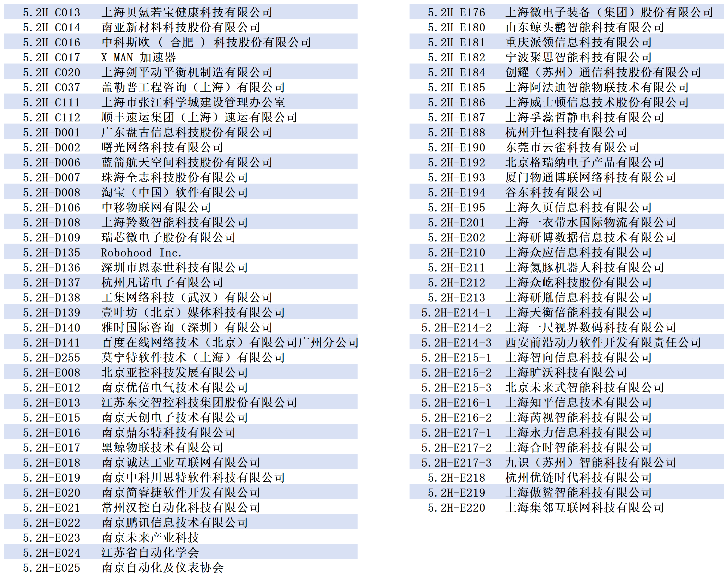Click 上海微电子装备（集团）股份有限公司
The height and width of the screenshot is (577, 728).
point(609,13)
